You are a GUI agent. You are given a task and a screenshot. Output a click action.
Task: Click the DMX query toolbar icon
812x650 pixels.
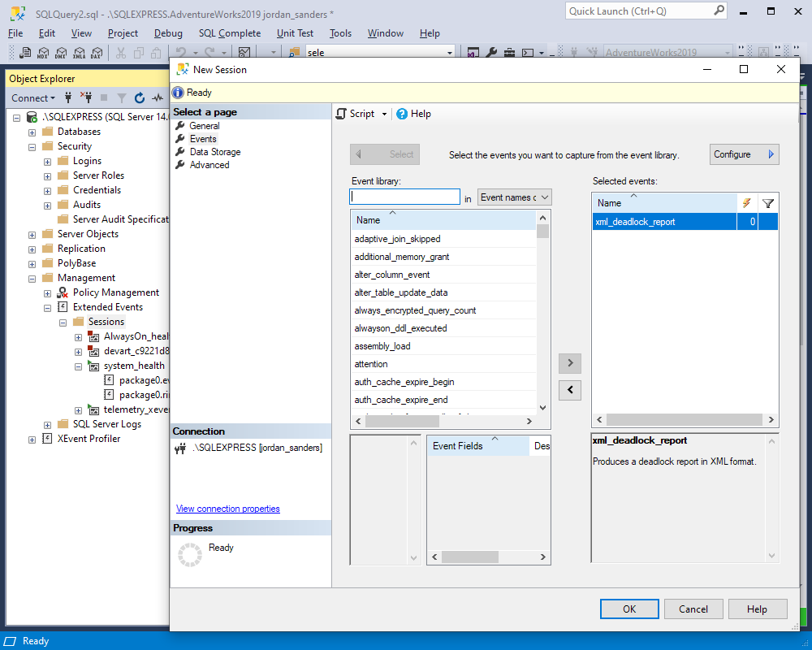tap(61, 52)
